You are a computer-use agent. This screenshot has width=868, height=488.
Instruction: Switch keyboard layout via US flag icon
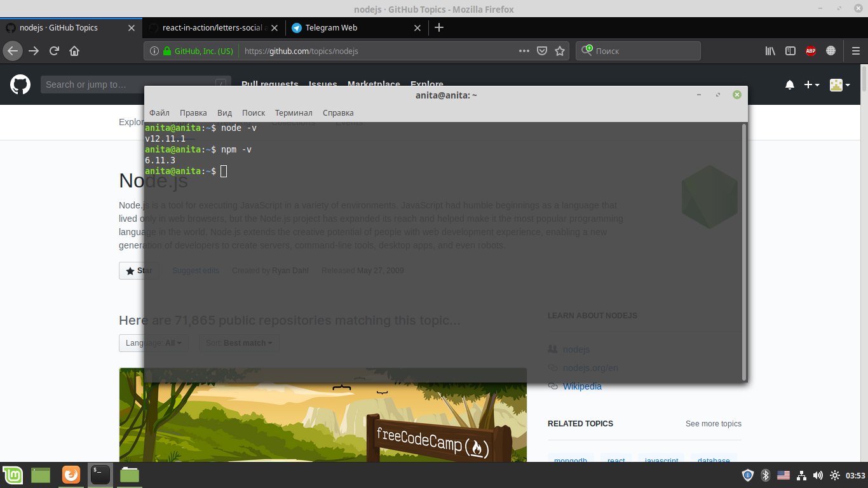click(x=783, y=475)
